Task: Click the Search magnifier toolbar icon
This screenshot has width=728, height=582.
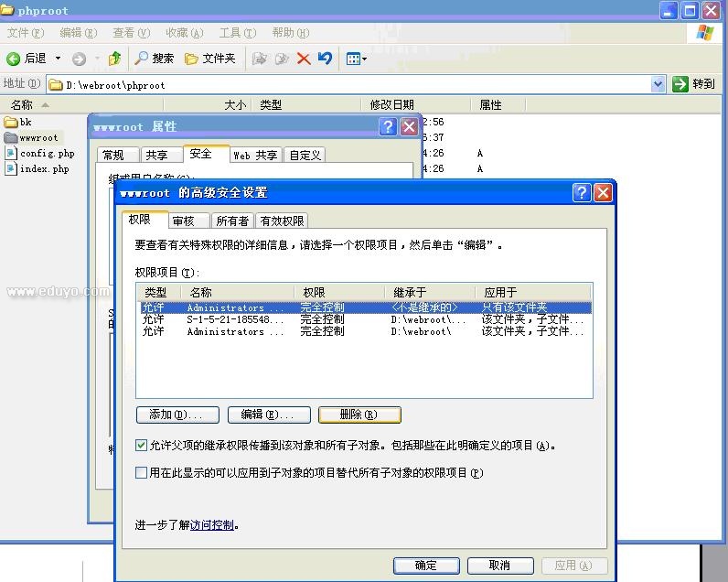Action: click(142, 59)
